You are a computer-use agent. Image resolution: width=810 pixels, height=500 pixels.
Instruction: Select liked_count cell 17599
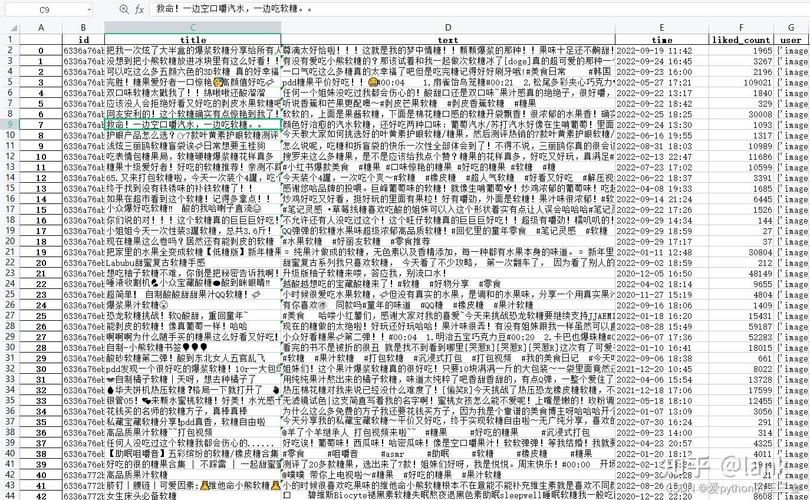[741, 389]
